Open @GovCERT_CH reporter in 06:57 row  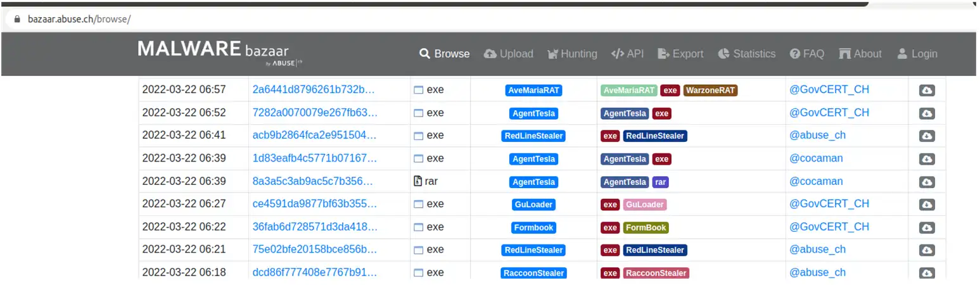[x=829, y=90]
